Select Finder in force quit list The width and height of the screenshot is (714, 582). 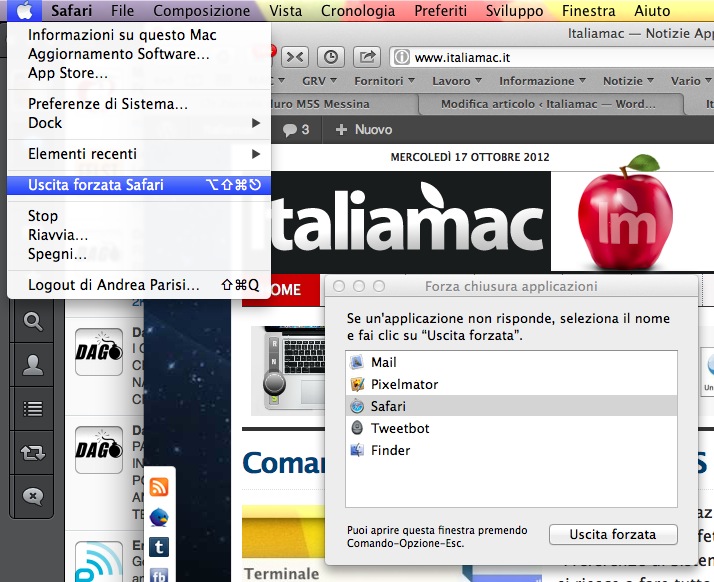(511, 450)
